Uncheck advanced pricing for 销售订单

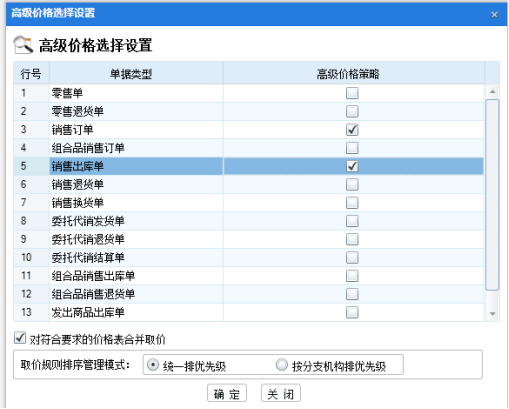click(352, 130)
